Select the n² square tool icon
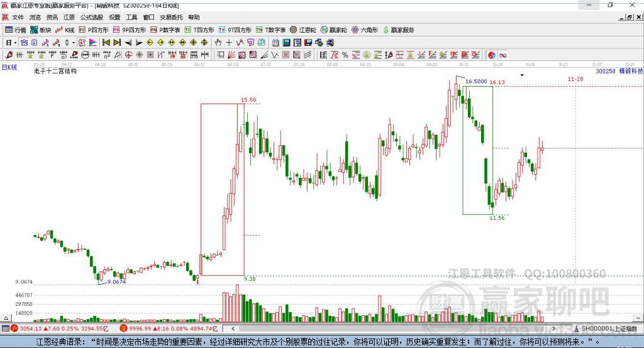This screenshot has height=348, width=644. click(x=107, y=55)
